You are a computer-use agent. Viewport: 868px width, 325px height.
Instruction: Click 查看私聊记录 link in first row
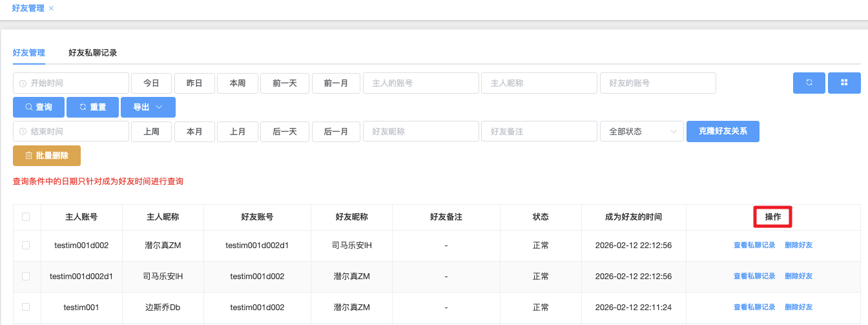[x=754, y=246]
